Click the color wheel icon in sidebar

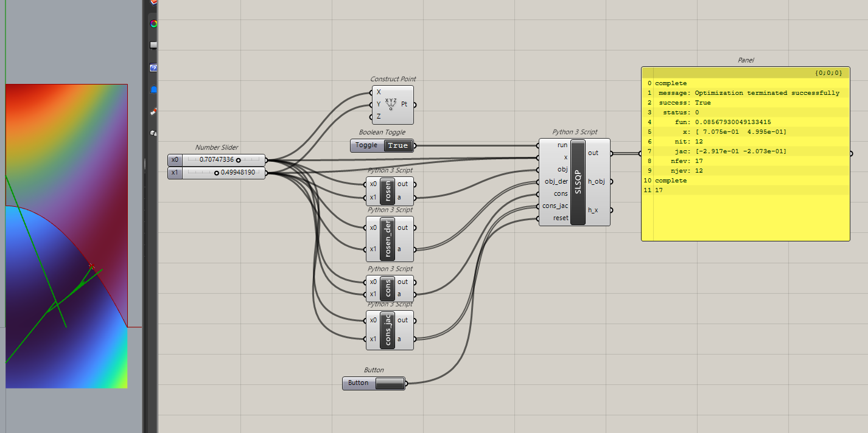click(x=153, y=24)
